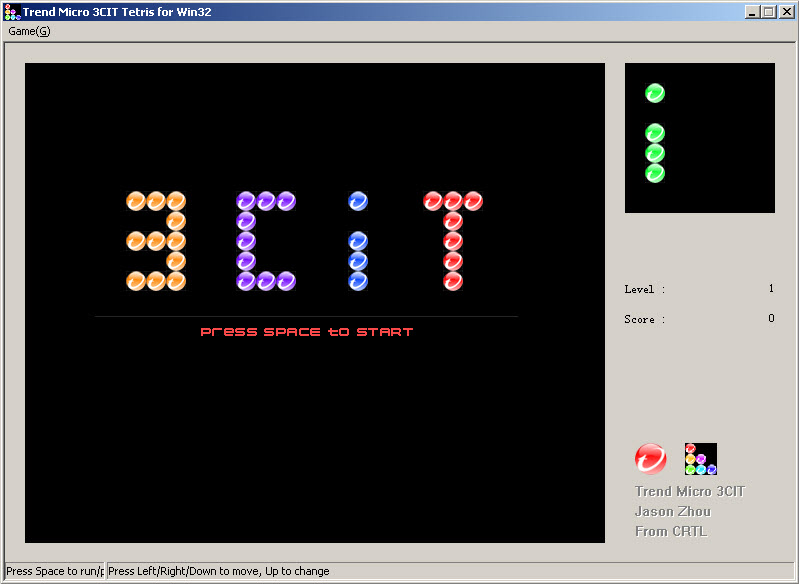This screenshot has width=799, height=584.
Task: Minimize the Tetris window
Action: pyautogui.click(x=752, y=12)
